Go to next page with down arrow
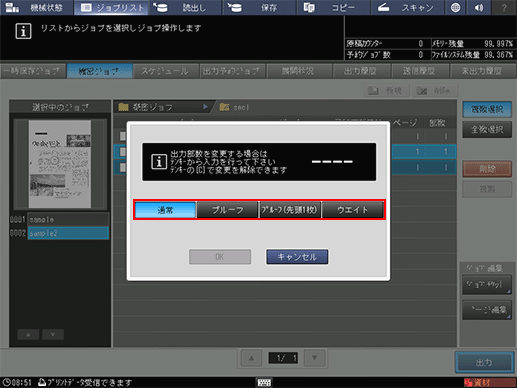 tap(314, 358)
